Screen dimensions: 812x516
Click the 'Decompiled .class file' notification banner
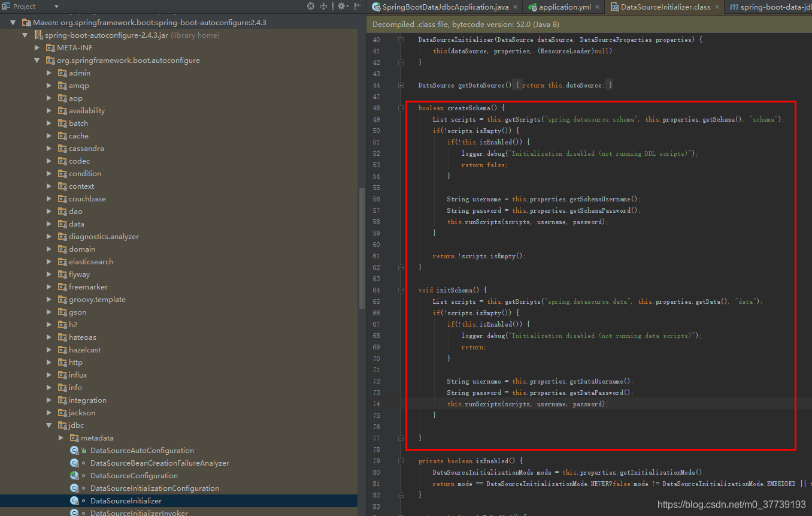click(x=589, y=25)
